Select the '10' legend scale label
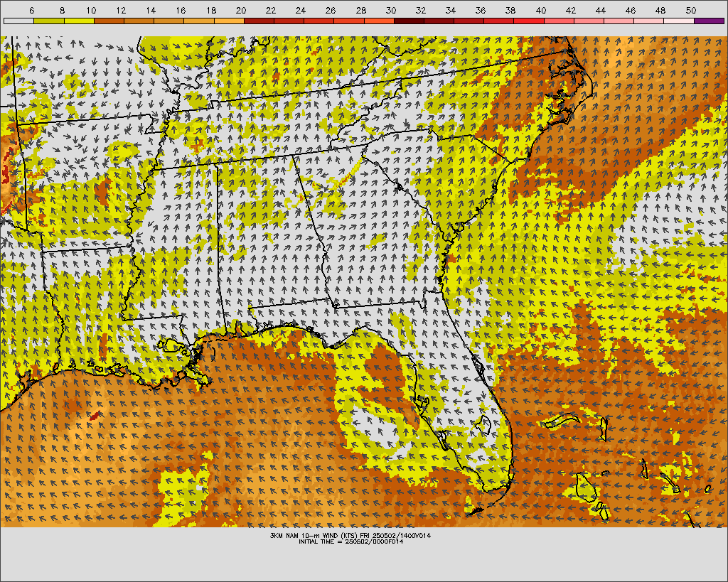 (x=91, y=11)
